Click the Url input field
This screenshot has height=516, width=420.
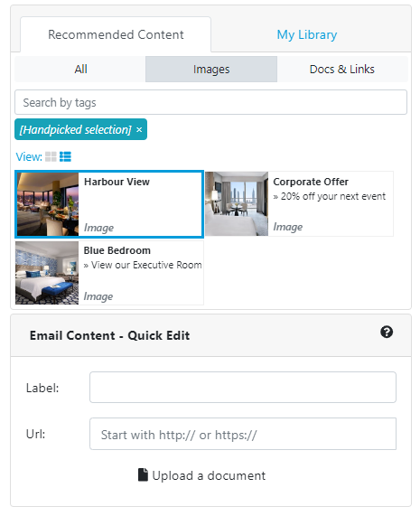243,434
